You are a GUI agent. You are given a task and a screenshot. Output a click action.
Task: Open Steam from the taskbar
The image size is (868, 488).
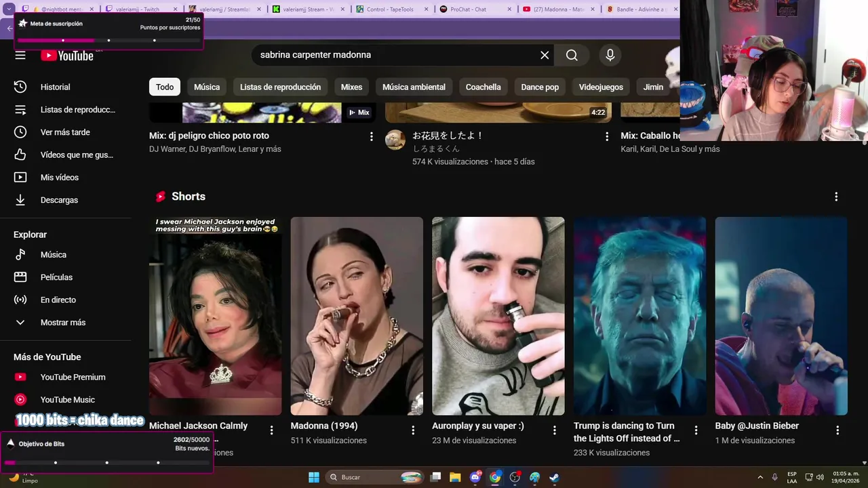click(x=554, y=477)
